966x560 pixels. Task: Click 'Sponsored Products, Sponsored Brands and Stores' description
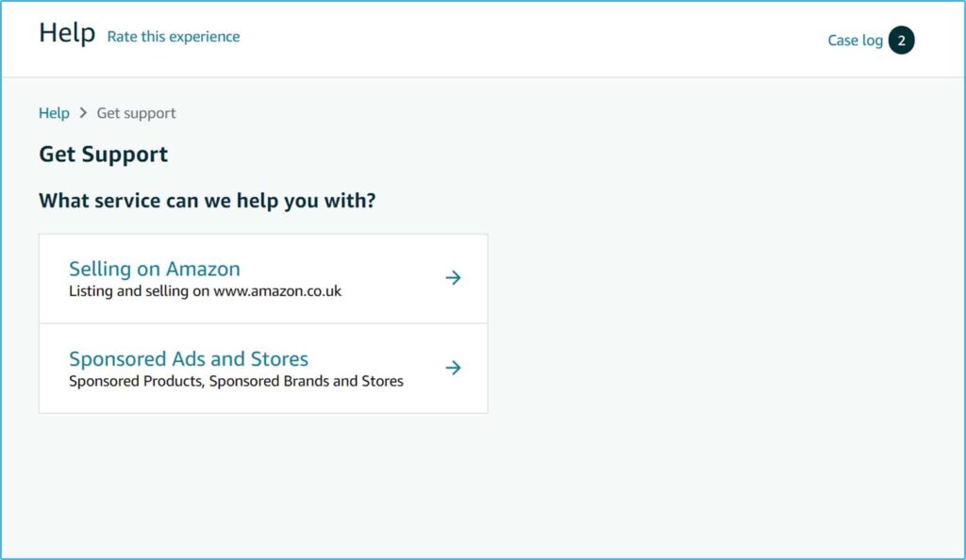pyautogui.click(x=236, y=381)
